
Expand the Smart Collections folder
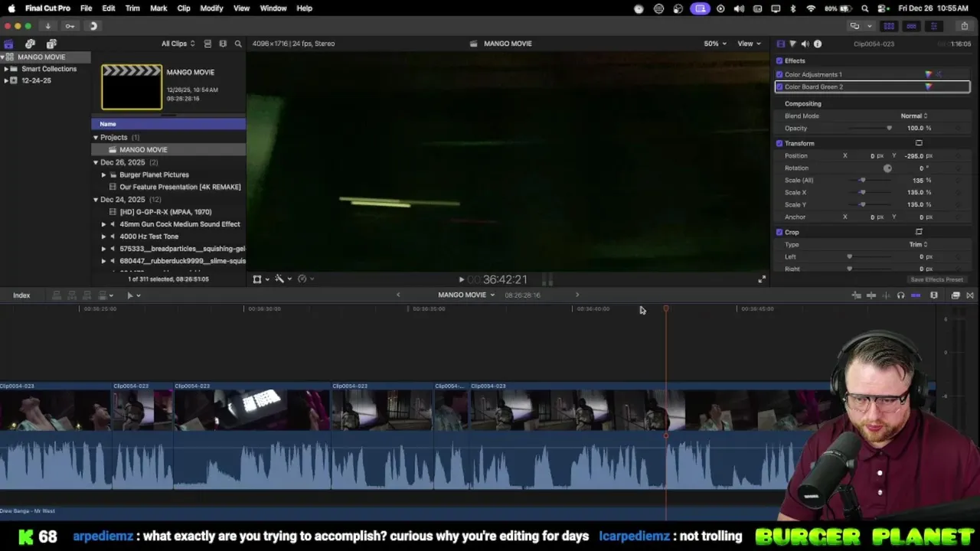[x=6, y=69]
